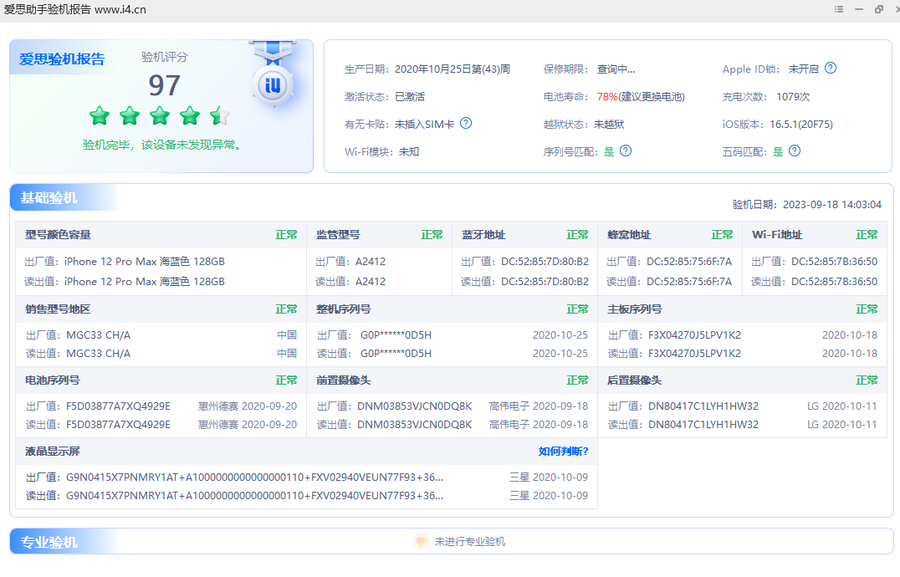The width and height of the screenshot is (900, 577).
Task: Select the 专业验机 section header
Action: point(49,542)
